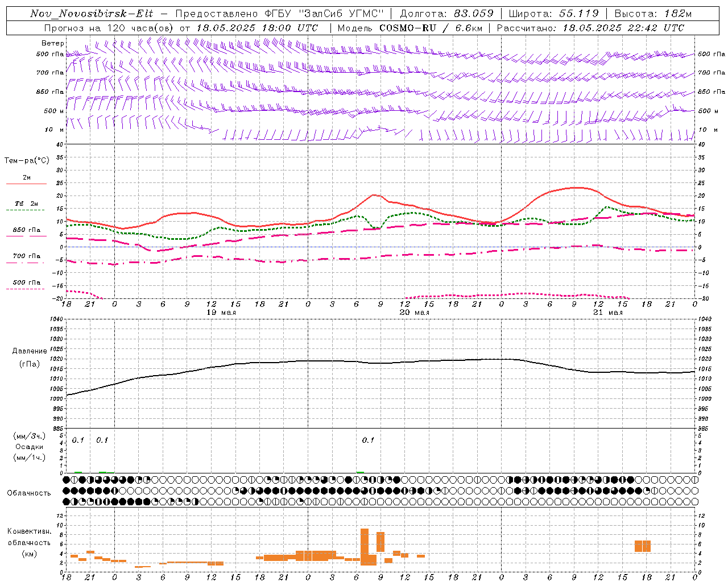Screen dimensions: 728x582
Task: Click the 0.1 precipitation value on 20 мая
Action: pyautogui.click(x=368, y=440)
